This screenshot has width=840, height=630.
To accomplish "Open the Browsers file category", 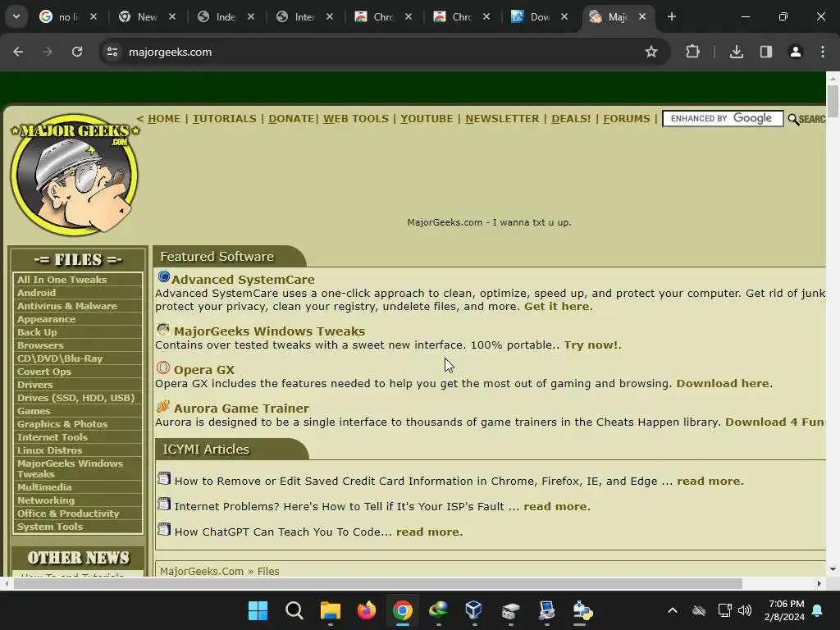I will 40,345.
